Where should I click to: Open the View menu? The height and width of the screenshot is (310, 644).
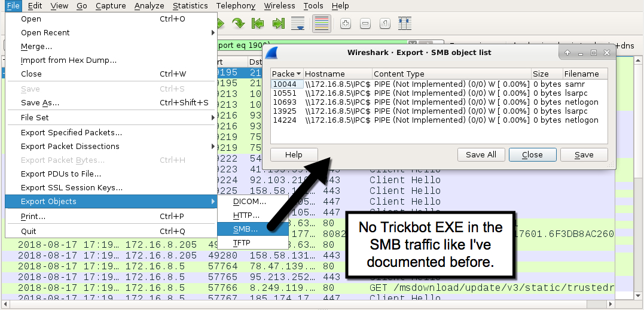pos(59,6)
